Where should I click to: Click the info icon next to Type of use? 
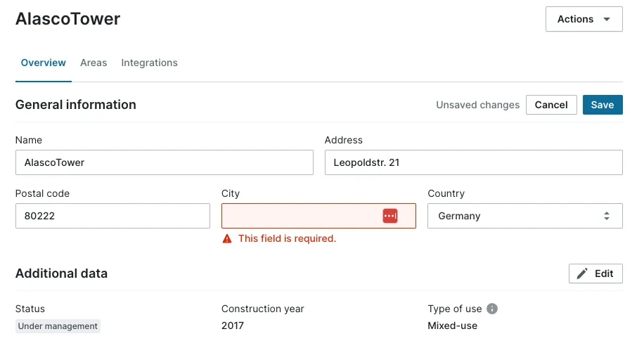[492, 309]
